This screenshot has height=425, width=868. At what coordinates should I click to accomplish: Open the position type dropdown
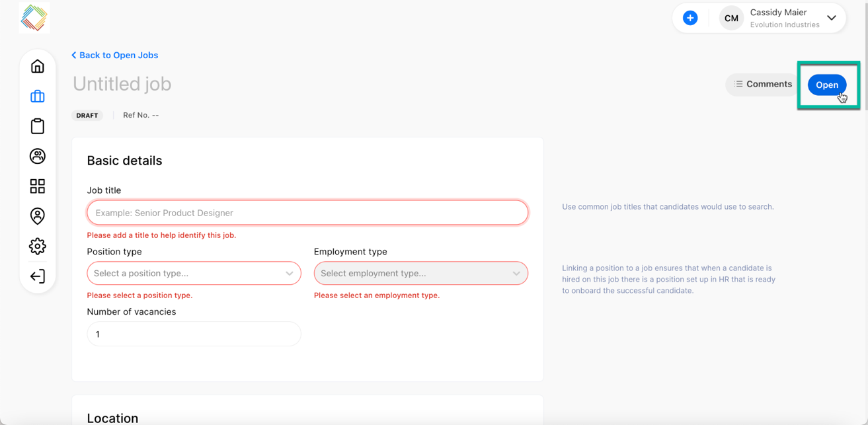click(x=194, y=273)
